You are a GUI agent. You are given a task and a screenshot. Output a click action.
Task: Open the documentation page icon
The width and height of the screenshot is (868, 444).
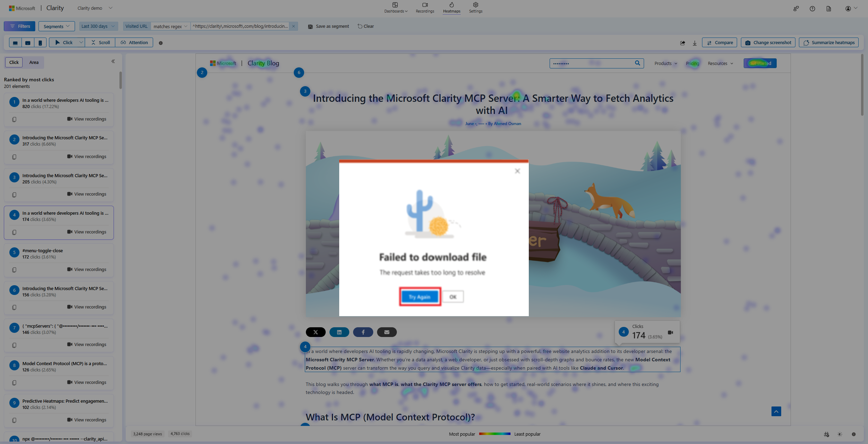coord(829,9)
